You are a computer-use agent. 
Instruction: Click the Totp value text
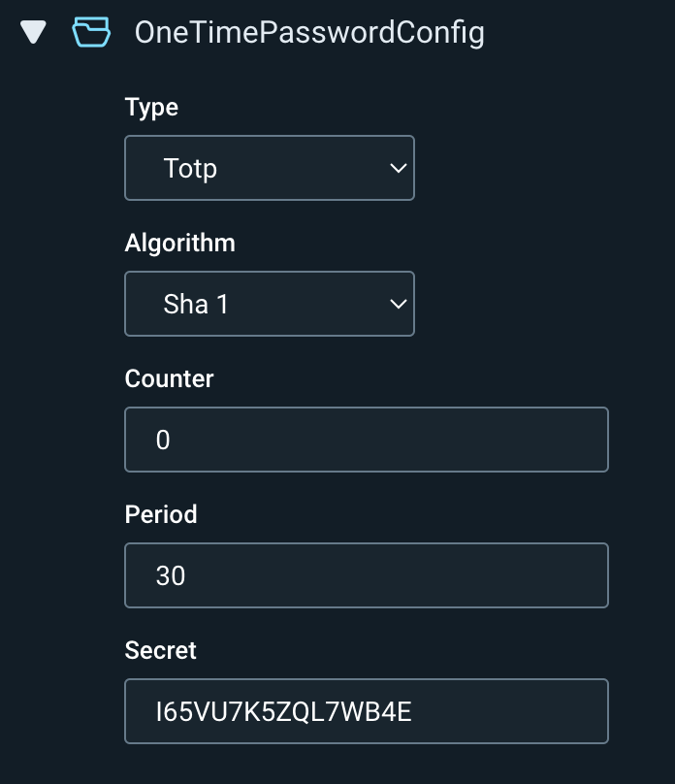tap(190, 169)
